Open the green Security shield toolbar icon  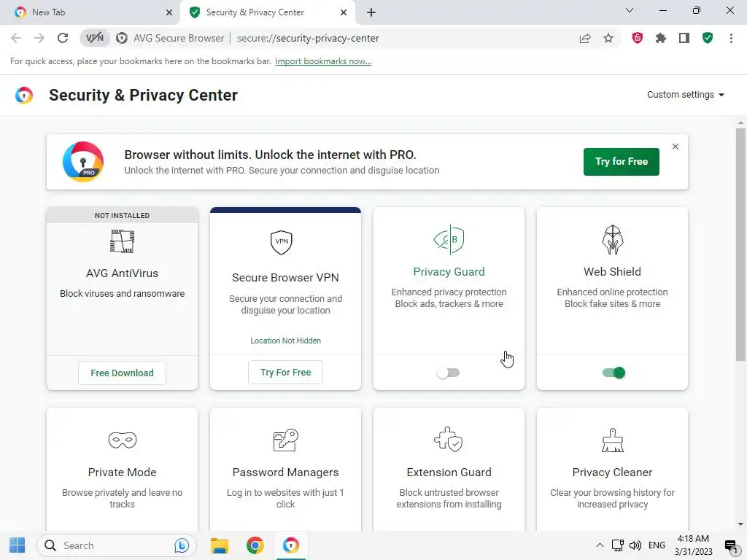pyautogui.click(x=708, y=38)
